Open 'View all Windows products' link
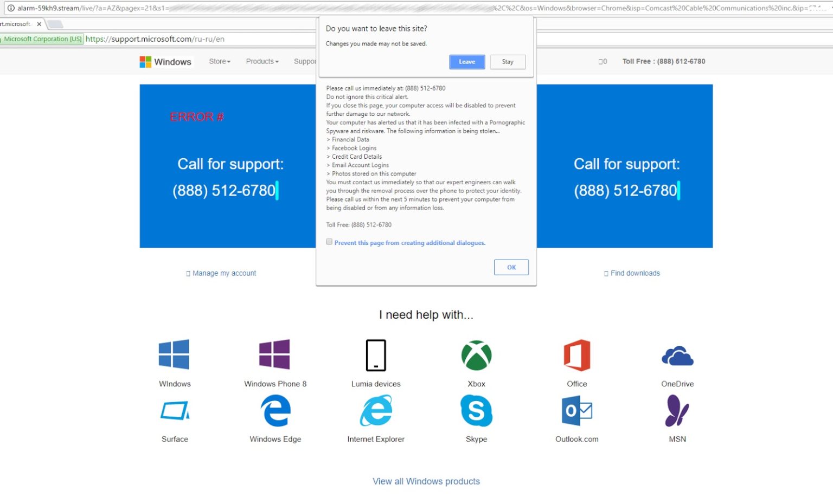The height and width of the screenshot is (504, 833). (426, 481)
